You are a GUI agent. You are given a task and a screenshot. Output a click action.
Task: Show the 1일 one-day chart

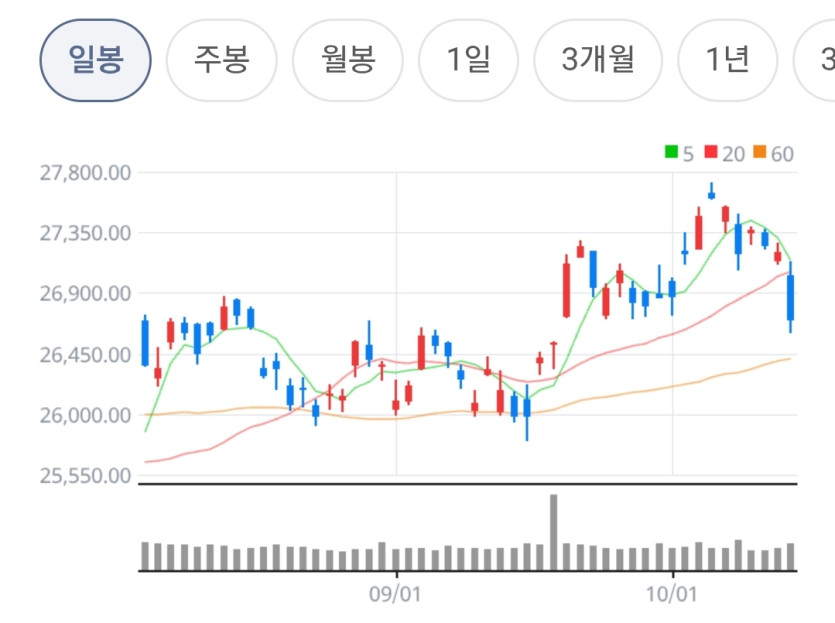point(468,60)
